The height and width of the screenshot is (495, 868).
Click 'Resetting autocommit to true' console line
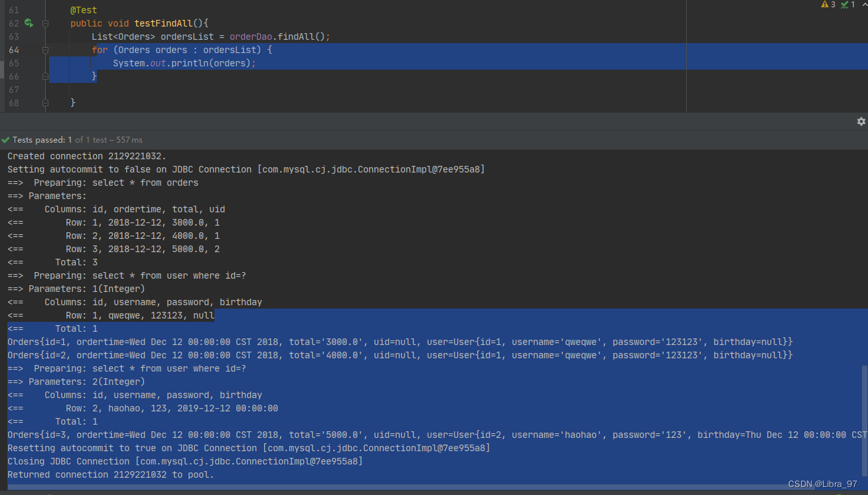tap(249, 448)
